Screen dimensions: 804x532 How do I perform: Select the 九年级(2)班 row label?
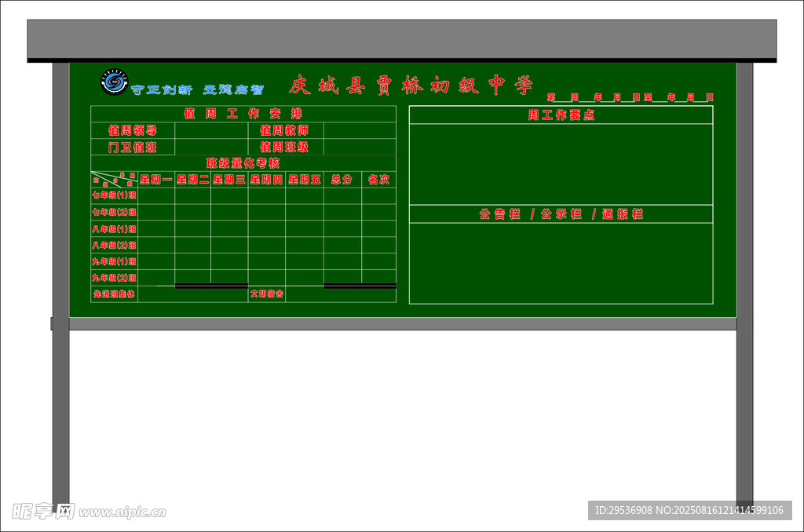point(114,277)
